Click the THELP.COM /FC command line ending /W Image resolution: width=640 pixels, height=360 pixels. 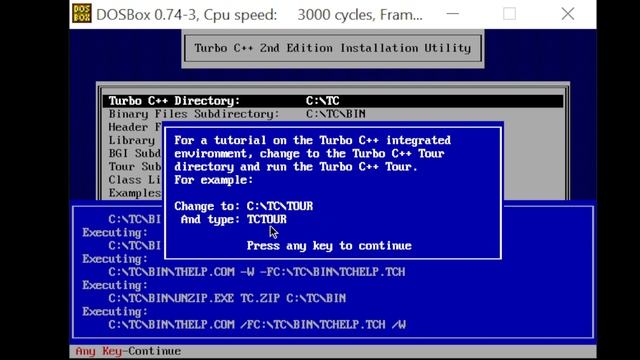pos(257,324)
